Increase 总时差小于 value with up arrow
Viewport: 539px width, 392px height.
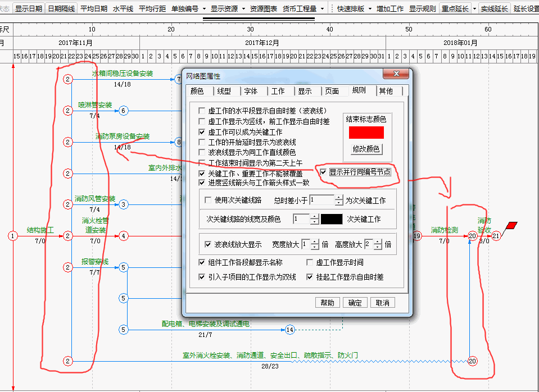click(x=339, y=198)
